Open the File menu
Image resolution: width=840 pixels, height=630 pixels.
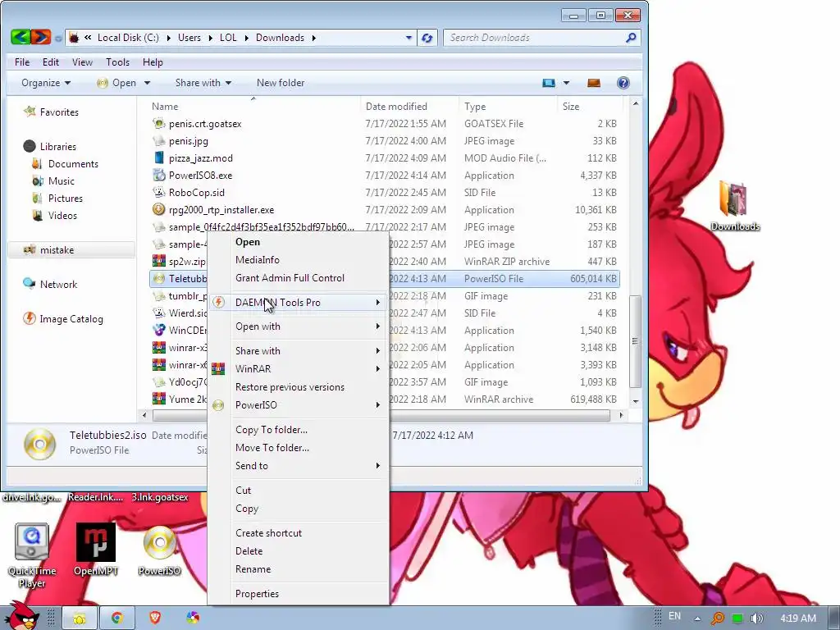coord(22,62)
